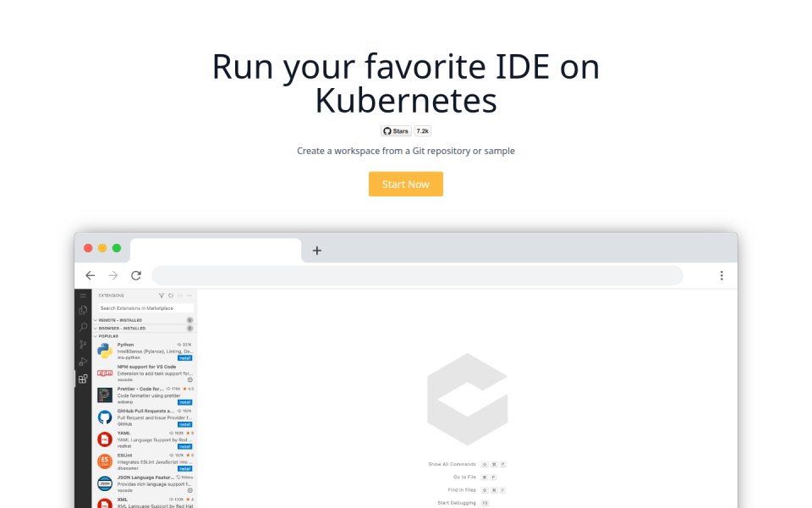
Task: Click the Remote - Installed count badge
Action: pyautogui.click(x=190, y=320)
